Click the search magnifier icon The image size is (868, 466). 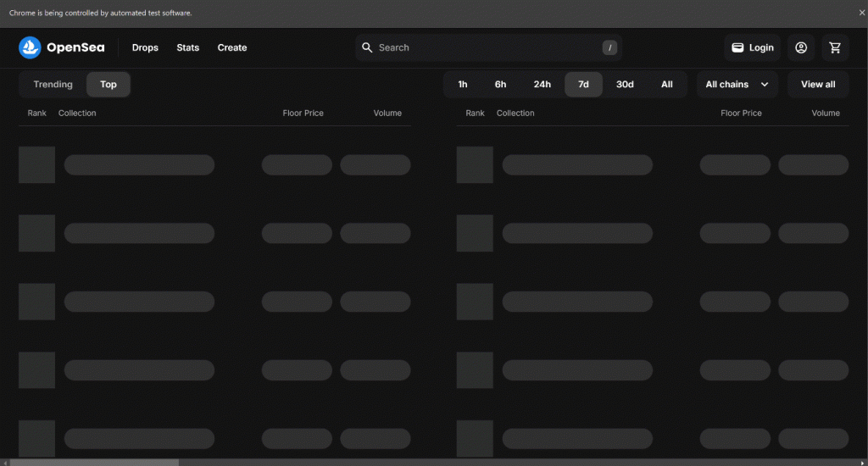point(367,48)
